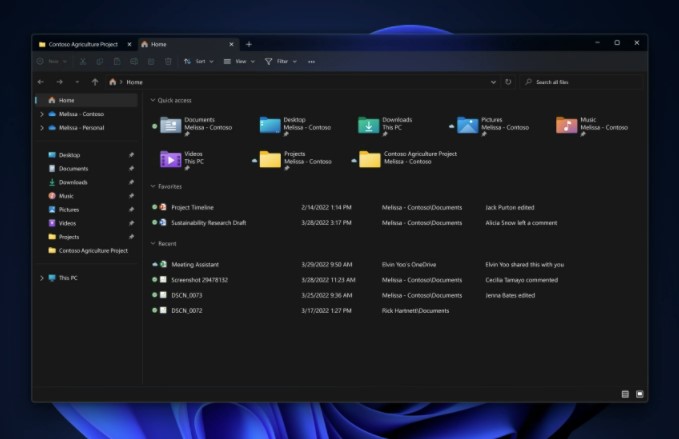Click the Refresh button beside the address bar
Viewport: 679px width, 439px height.
pyautogui.click(x=508, y=82)
